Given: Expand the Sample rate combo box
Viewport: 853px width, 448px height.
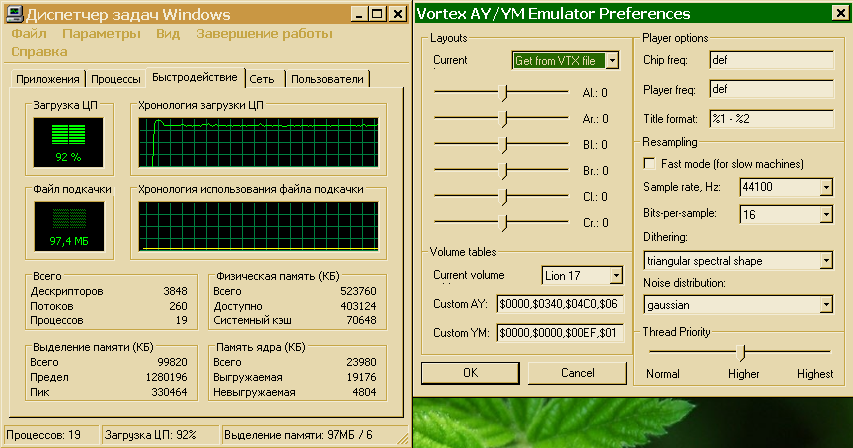Looking at the screenshot, I should tap(825, 187).
